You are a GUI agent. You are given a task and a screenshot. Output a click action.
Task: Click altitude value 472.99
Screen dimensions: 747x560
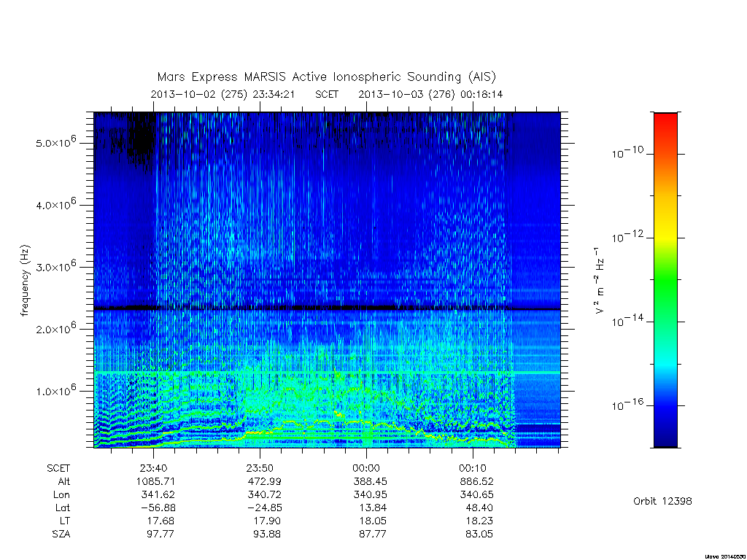[264, 481]
